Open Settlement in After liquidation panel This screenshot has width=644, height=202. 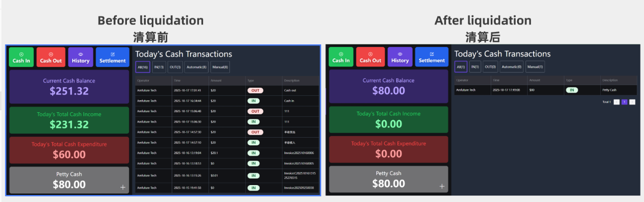pyautogui.click(x=431, y=57)
